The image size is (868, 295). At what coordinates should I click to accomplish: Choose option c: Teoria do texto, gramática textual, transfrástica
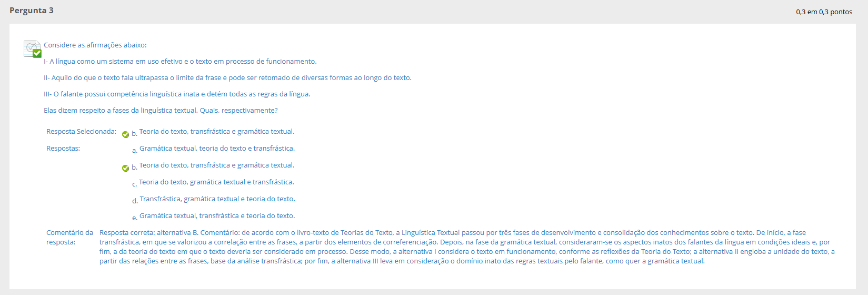(x=216, y=182)
